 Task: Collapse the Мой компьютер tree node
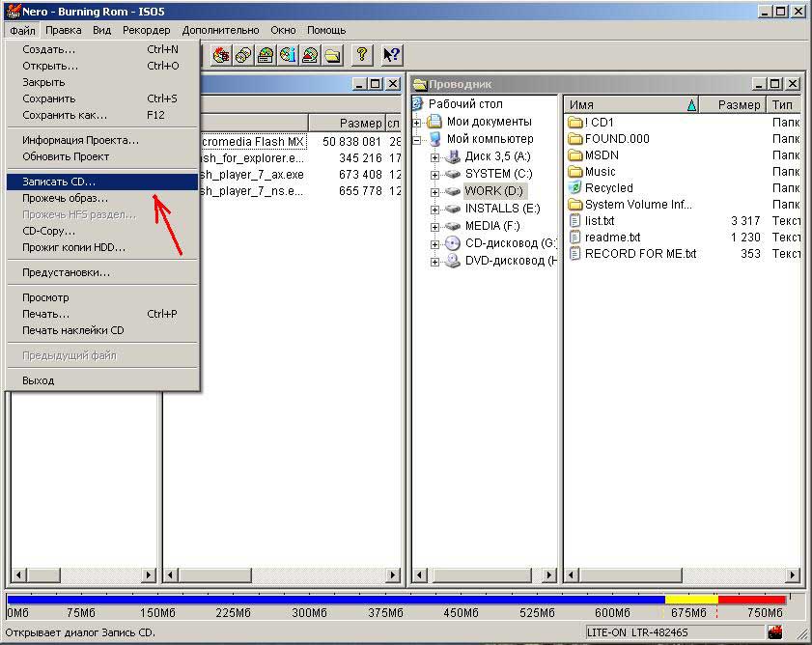(417, 140)
